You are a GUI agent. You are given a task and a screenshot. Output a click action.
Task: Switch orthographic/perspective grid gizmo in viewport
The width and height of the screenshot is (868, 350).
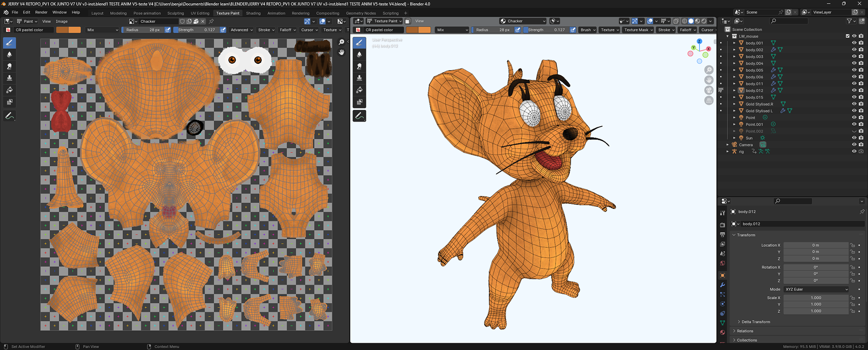(x=709, y=100)
